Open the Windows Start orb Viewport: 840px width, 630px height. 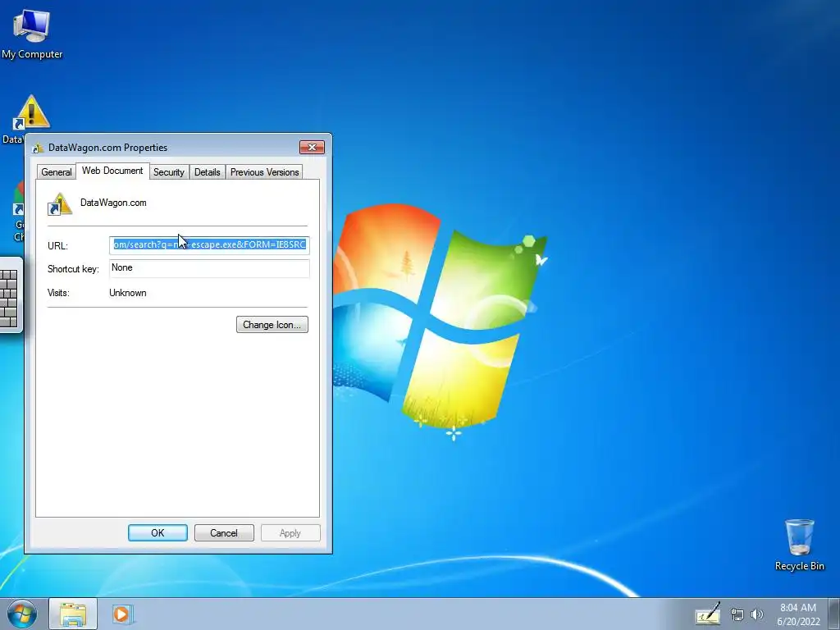click(x=22, y=614)
